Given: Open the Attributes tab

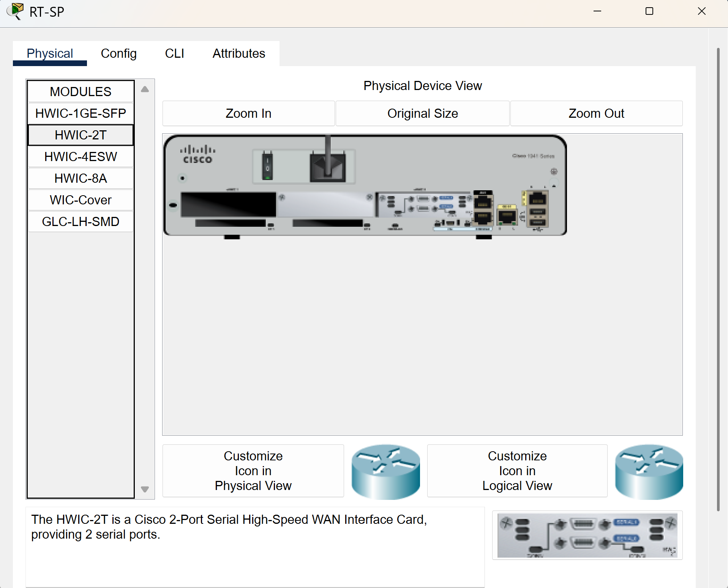Looking at the screenshot, I should [x=239, y=54].
